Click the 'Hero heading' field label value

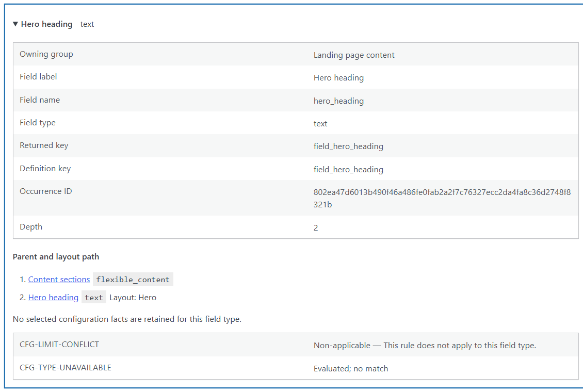(339, 78)
